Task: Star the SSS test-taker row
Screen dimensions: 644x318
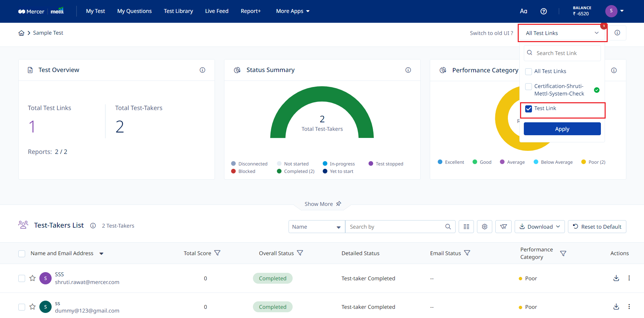Action: (x=33, y=278)
